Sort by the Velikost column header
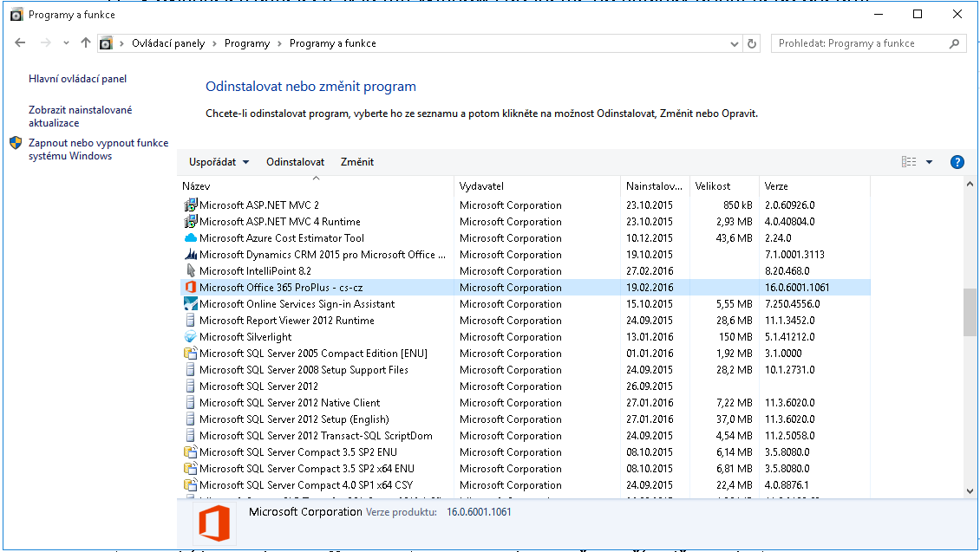Viewport: 980px width, 552px height. [x=724, y=186]
